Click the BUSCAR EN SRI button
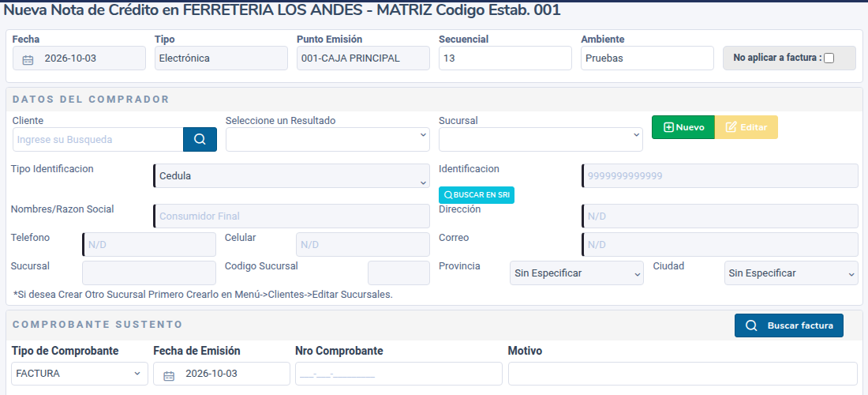Screen dimensions: 868x395 click(x=477, y=195)
